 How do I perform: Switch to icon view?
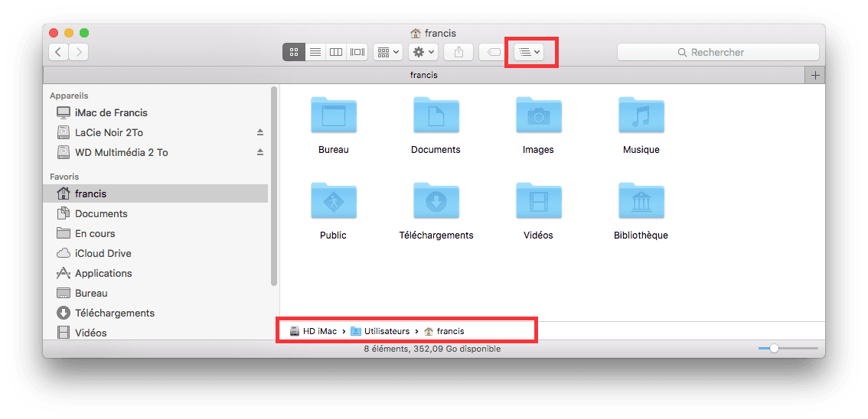(294, 52)
